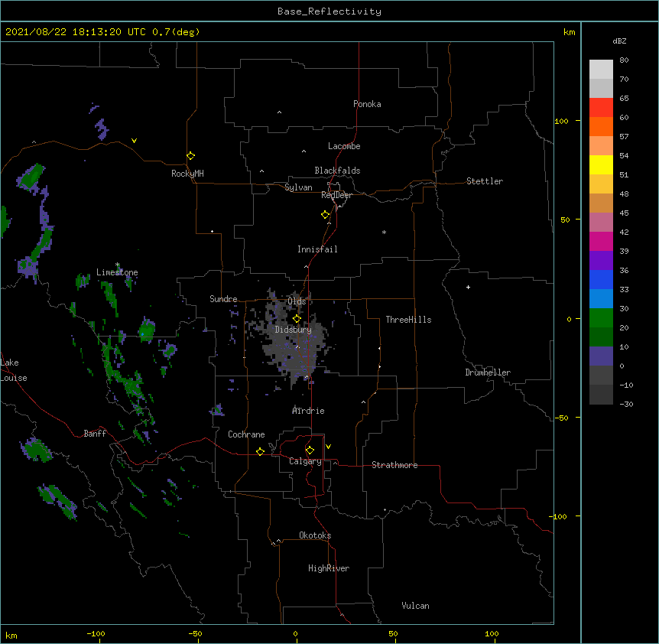Click the ThreeHills town label
The width and height of the screenshot is (659, 644).
pos(408,320)
